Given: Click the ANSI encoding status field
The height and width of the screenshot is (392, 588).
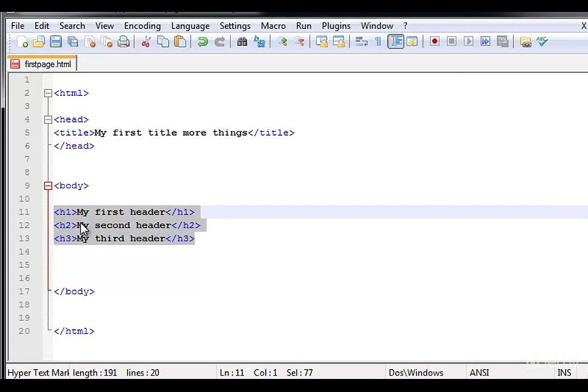Looking at the screenshot, I should [x=479, y=372].
